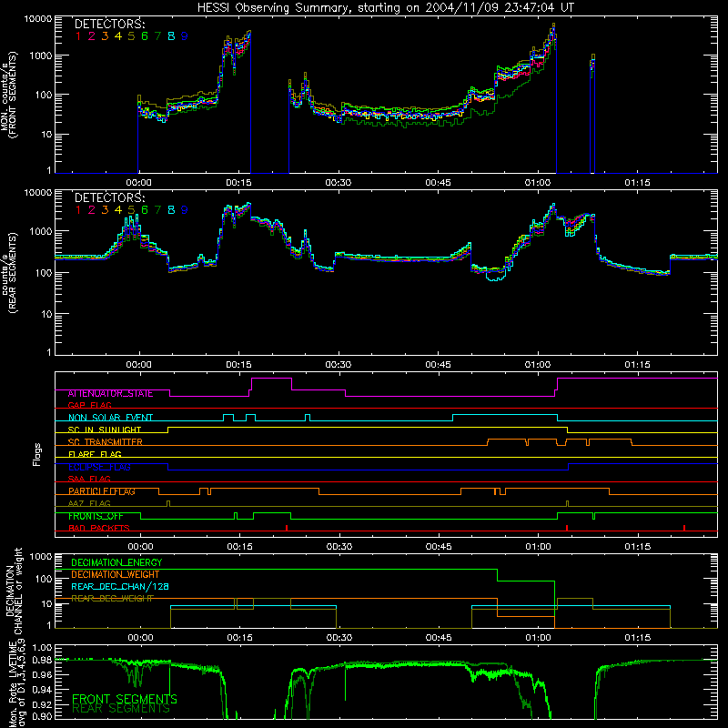The width and height of the screenshot is (728, 728).
Task: Click the 0.90 y-axis tick of the livetime plot
Action: click(43, 716)
